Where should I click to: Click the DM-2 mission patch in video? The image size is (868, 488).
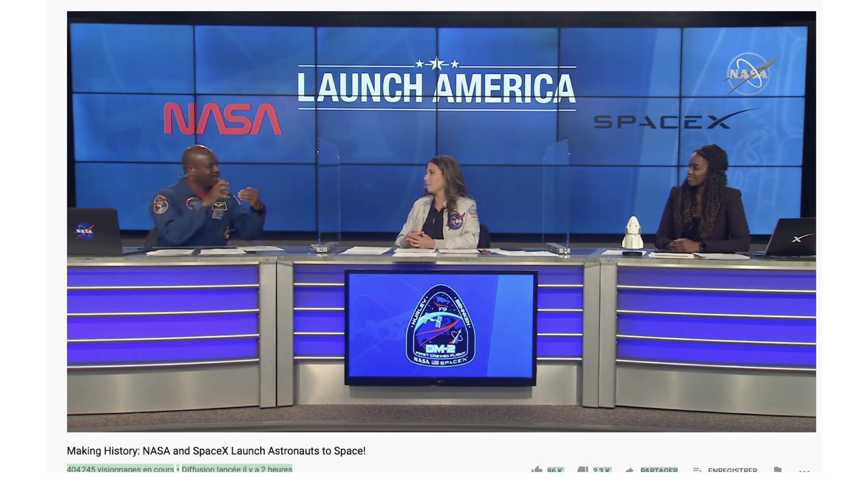tap(440, 325)
